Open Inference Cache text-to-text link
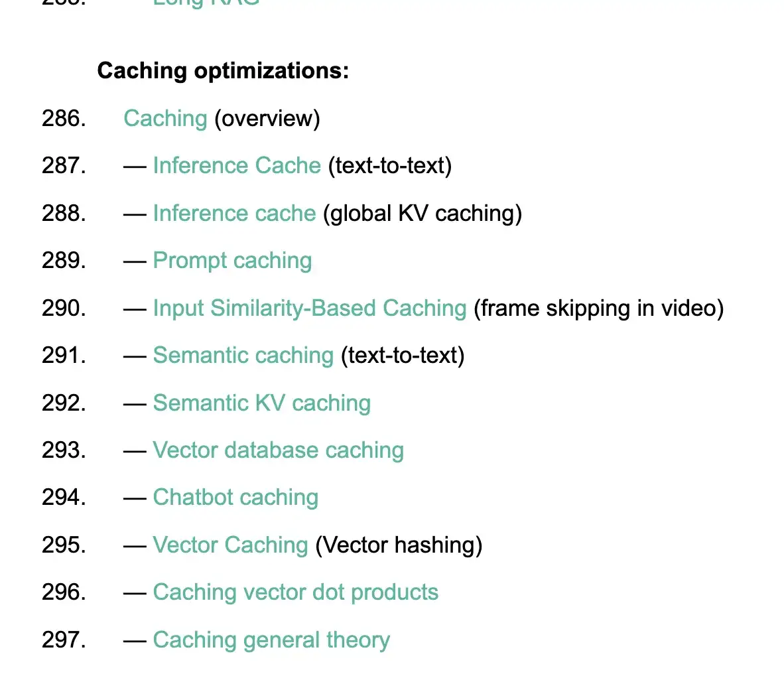 tap(237, 166)
